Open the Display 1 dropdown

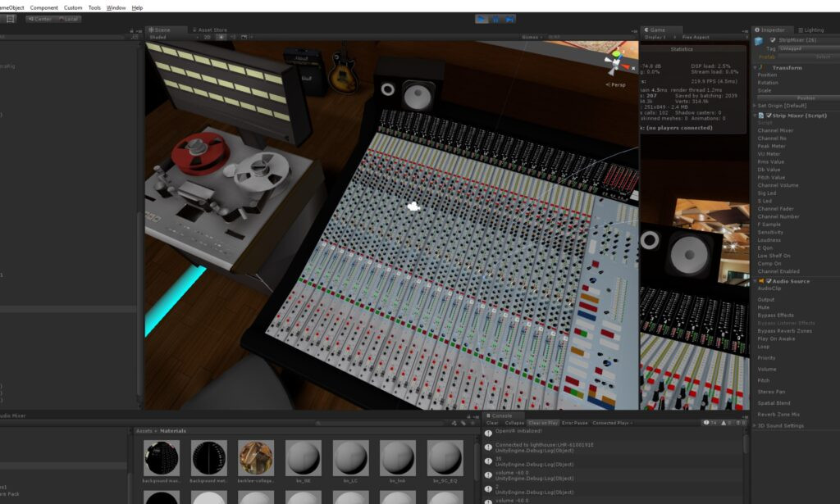[660, 38]
